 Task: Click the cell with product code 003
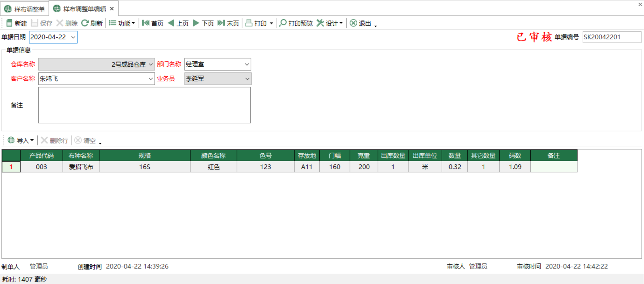[x=41, y=167]
